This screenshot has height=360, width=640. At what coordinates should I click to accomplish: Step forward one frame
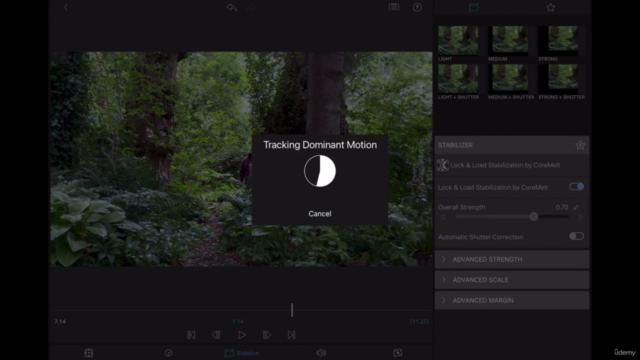tap(267, 335)
